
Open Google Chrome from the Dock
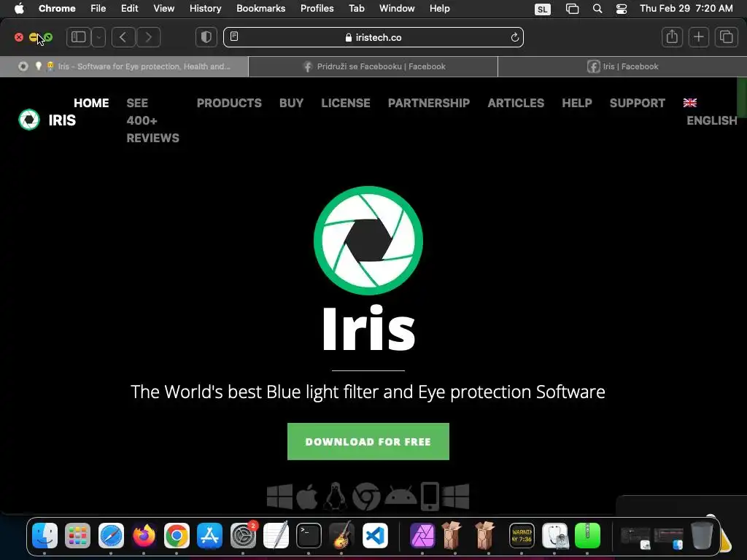tap(177, 536)
